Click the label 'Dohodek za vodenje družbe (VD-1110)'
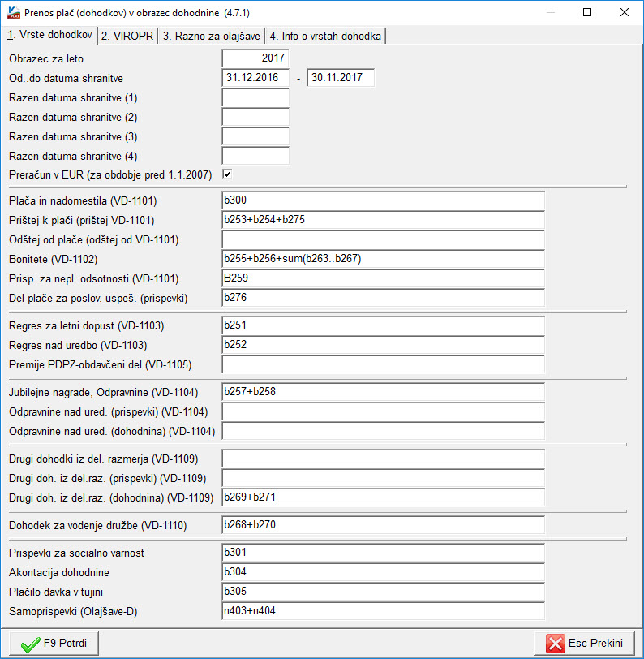Screen dimensions: 644x659 tap(98, 525)
